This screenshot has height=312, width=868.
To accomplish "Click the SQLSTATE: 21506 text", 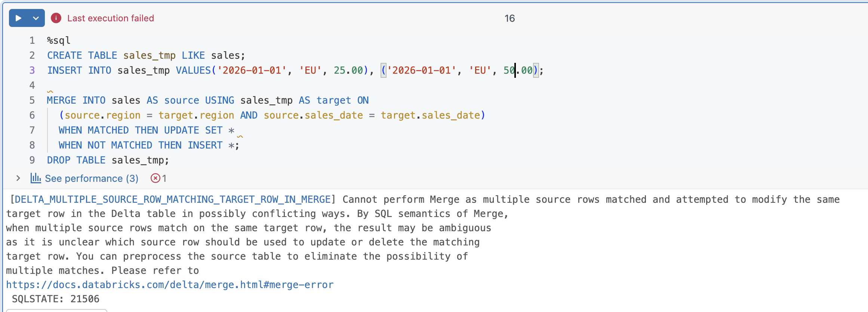I will click(56, 299).
